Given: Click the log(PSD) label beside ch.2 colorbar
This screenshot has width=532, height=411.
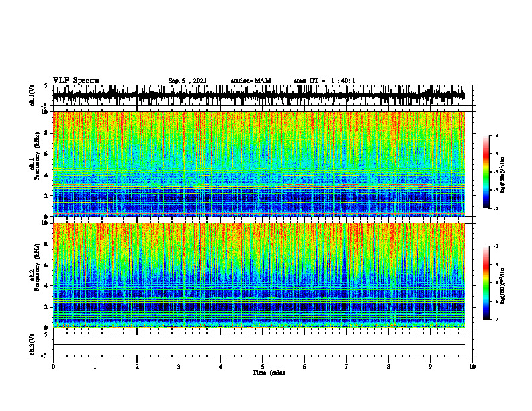Looking at the screenshot, I should tap(503, 285).
